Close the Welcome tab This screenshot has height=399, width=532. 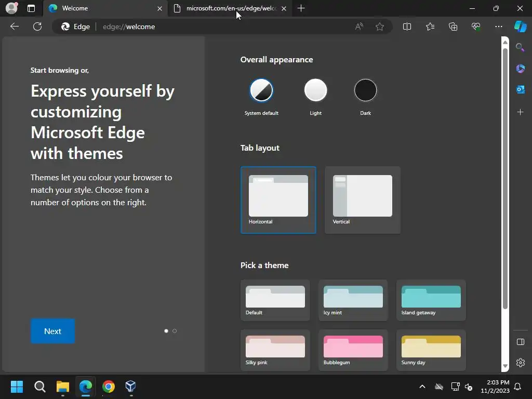[159, 8]
